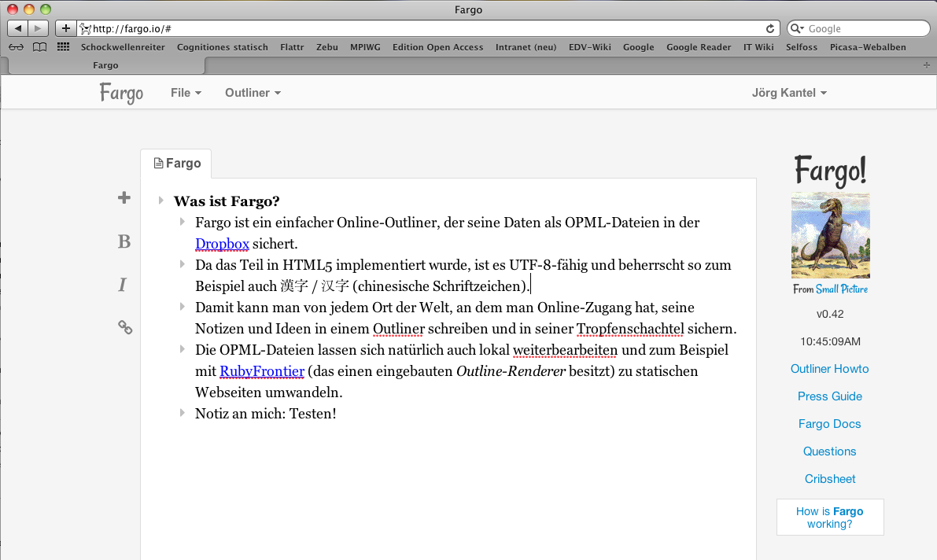Open Cribsheet link
937x560 pixels.
[x=829, y=479]
